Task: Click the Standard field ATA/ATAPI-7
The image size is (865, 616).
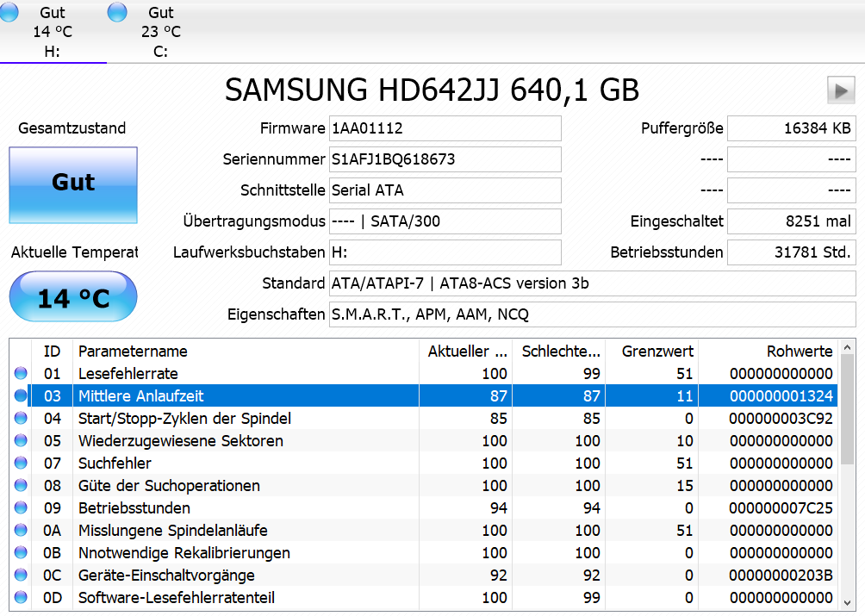Action: pyautogui.click(x=593, y=283)
